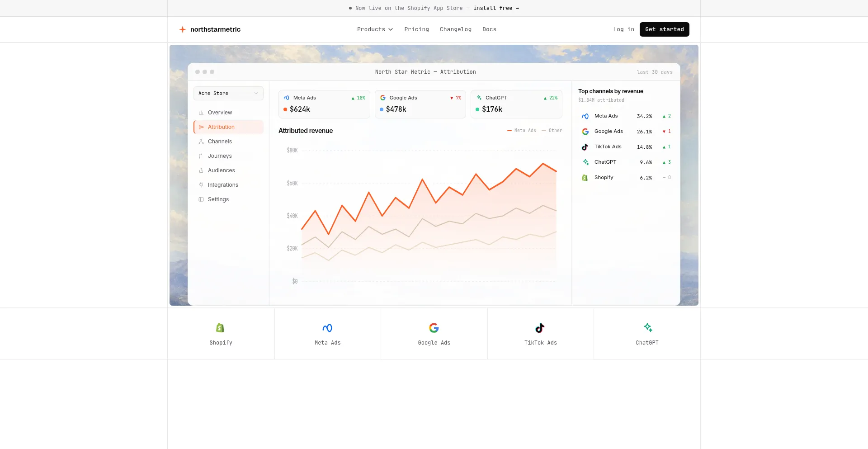The width and height of the screenshot is (868, 449).
Task: Click the $1.84M attributed subtitle
Action: coord(601,100)
